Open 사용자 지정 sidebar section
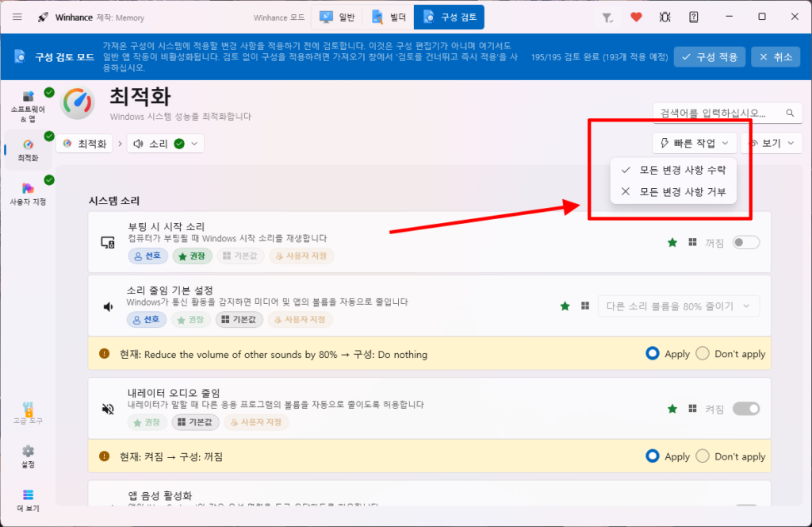This screenshot has height=527, width=812. coord(28,194)
